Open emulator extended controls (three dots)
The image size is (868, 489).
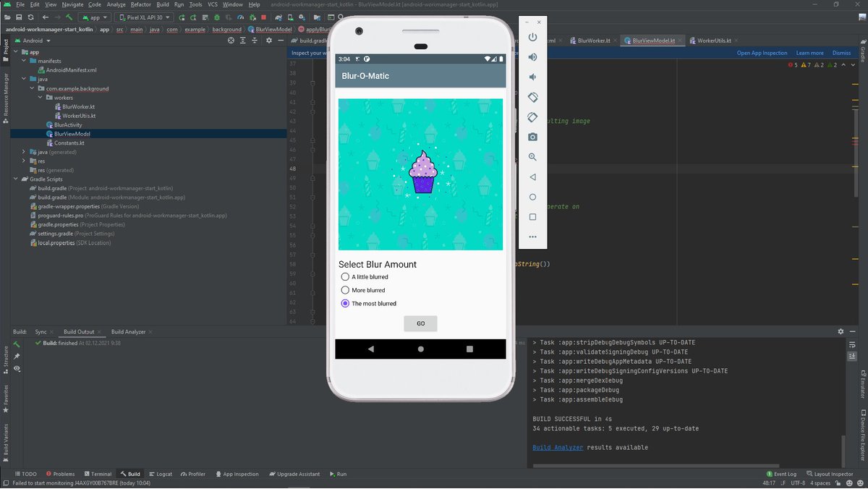coord(532,237)
